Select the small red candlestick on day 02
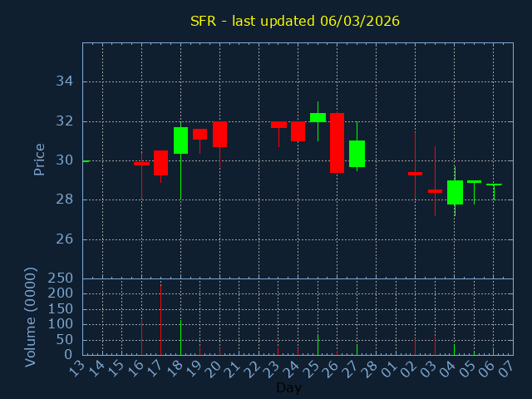This screenshot has height=399, width=532. pyautogui.click(x=415, y=174)
